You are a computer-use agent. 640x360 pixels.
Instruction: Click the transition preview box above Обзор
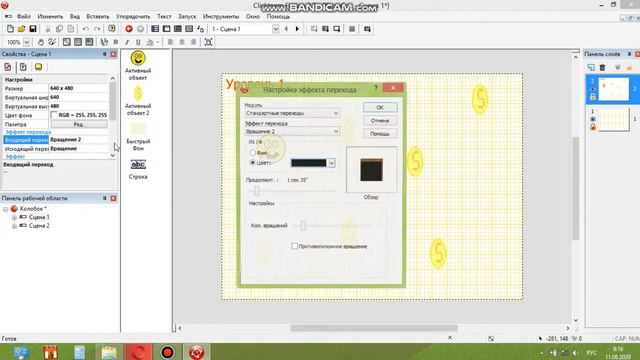click(x=371, y=169)
